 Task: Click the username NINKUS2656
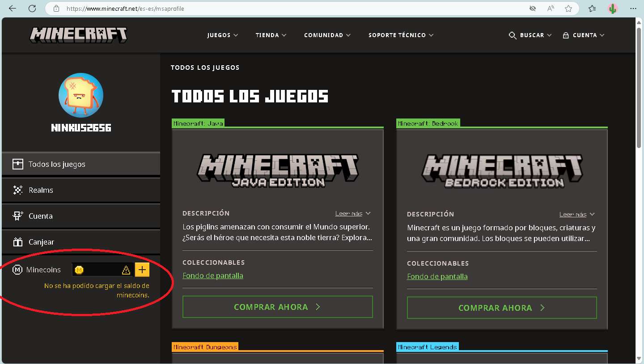pos(81,128)
